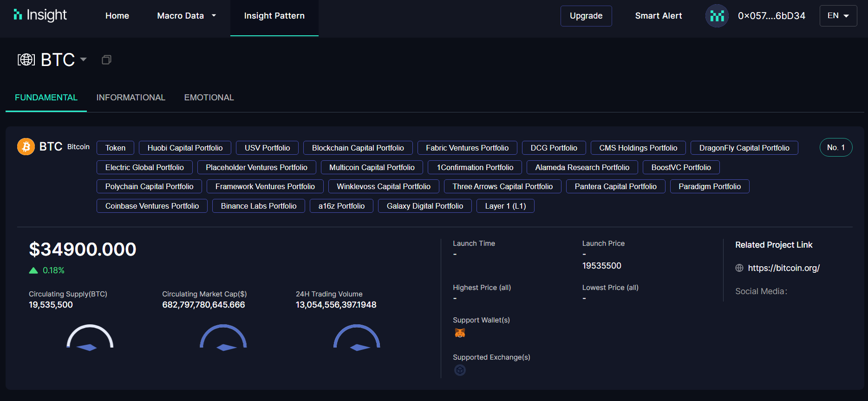
Task: Click the Related Project Link heading
Action: tap(774, 245)
